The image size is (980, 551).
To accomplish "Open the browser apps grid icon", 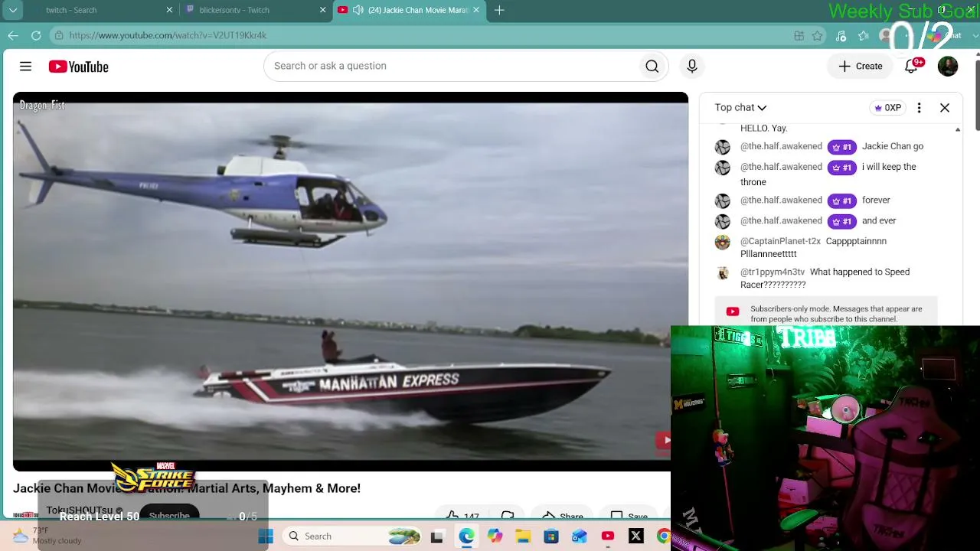I will click(x=799, y=35).
